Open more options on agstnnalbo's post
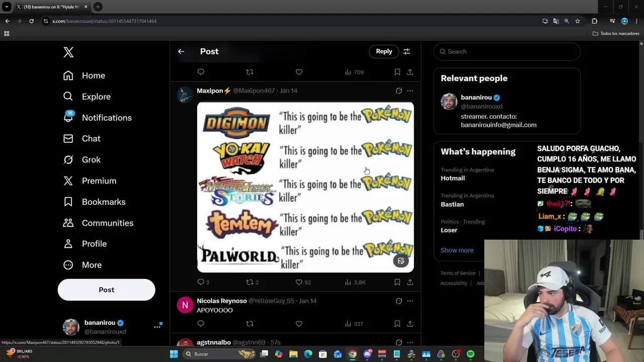 click(x=410, y=342)
